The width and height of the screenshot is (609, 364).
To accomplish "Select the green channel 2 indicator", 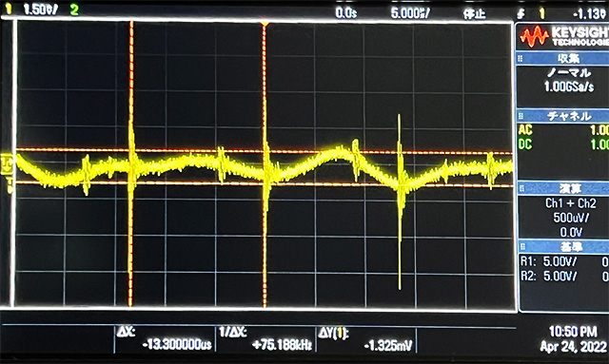I will coord(74,10).
